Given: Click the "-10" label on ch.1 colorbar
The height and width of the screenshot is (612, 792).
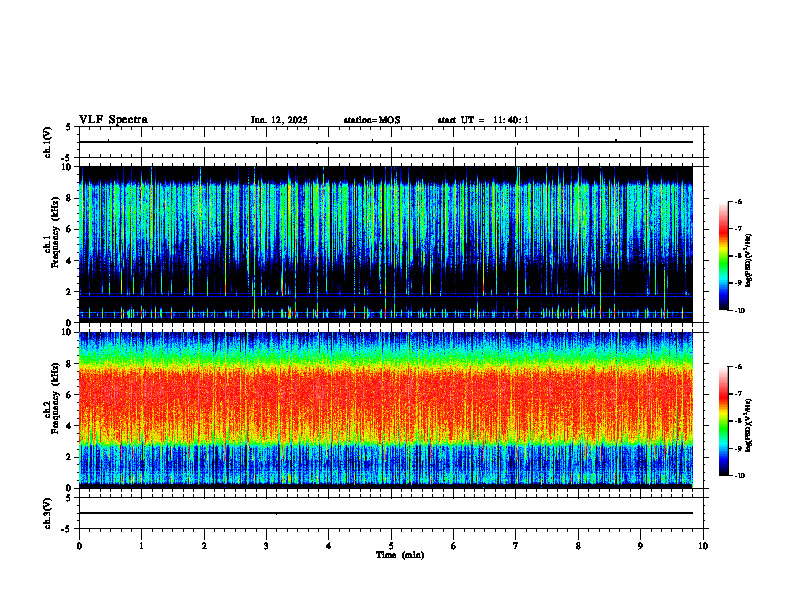Looking at the screenshot, I should click(x=738, y=311).
